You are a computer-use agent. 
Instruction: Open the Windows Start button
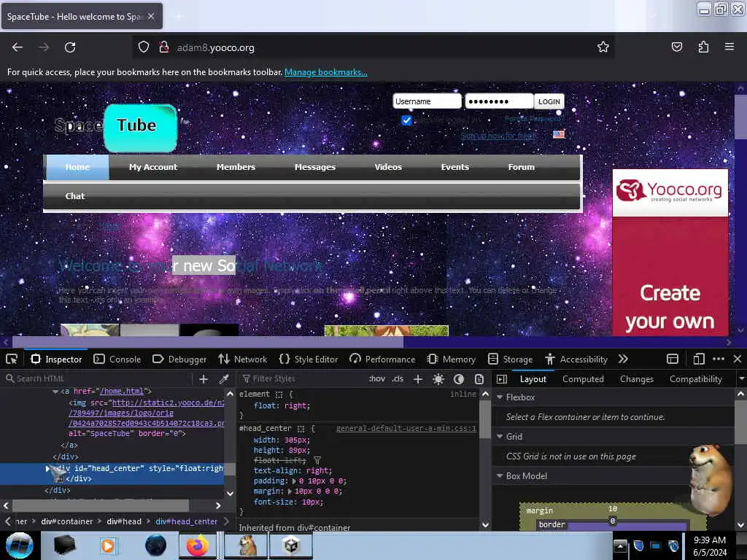(x=20, y=545)
